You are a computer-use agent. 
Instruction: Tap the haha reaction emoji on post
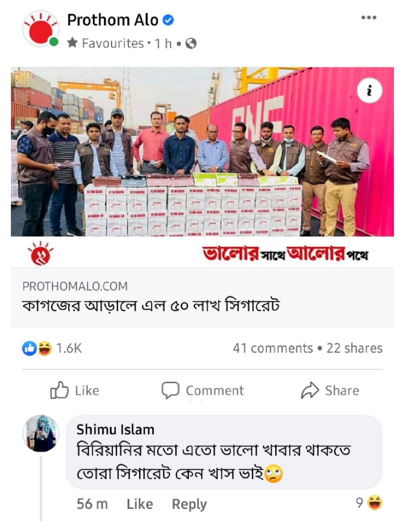pyautogui.click(x=45, y=348)
